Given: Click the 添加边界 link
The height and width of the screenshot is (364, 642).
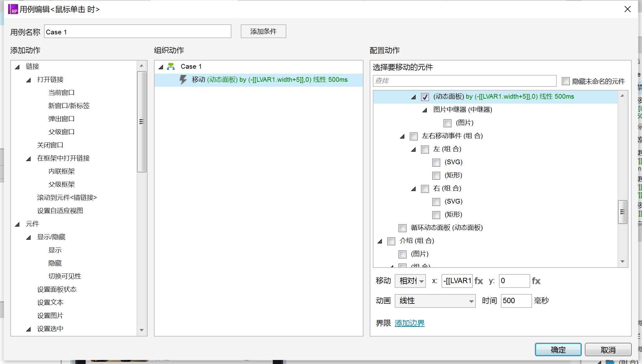Looking at the screenshot, I should click(x=409, y=323).
